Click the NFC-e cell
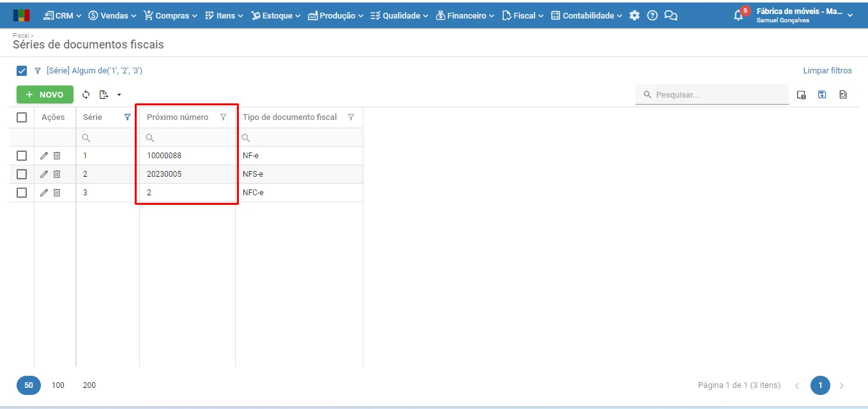 pyautogui.click(x=300, y=193)
